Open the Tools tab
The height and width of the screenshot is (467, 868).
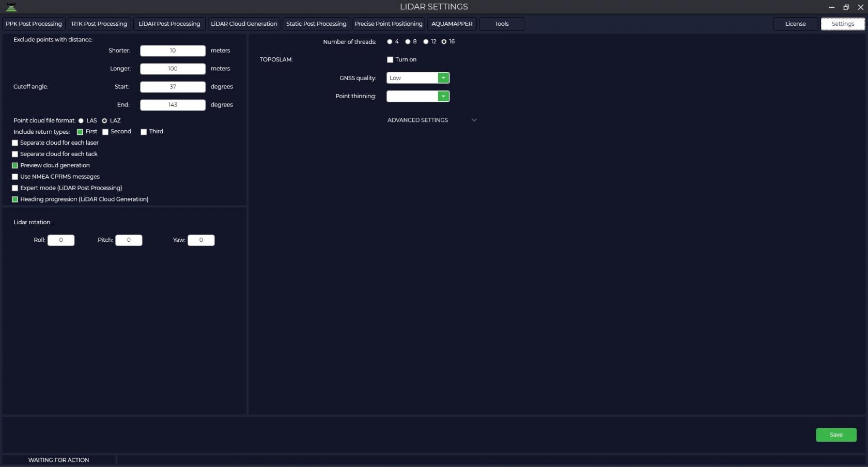pos(502,24)
